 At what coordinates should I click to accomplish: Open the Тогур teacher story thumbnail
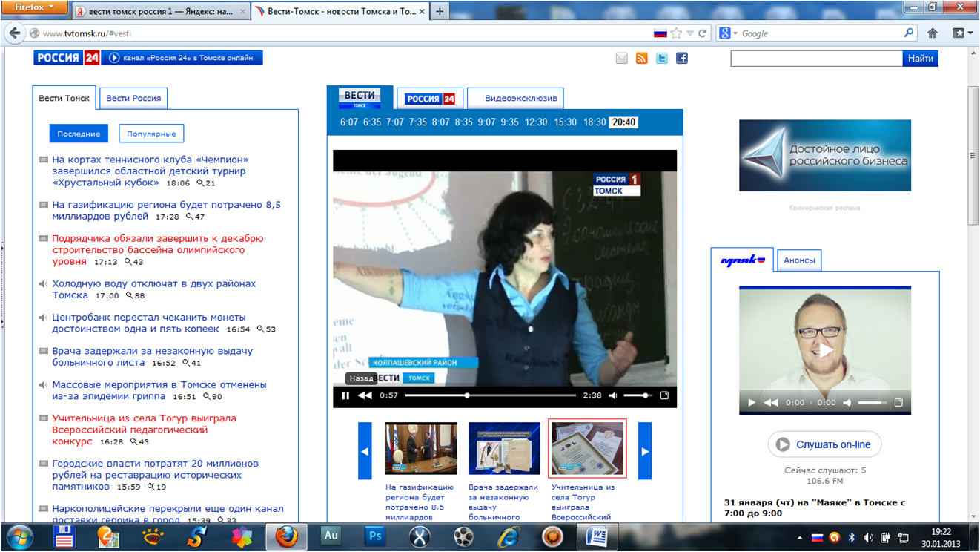587,448
